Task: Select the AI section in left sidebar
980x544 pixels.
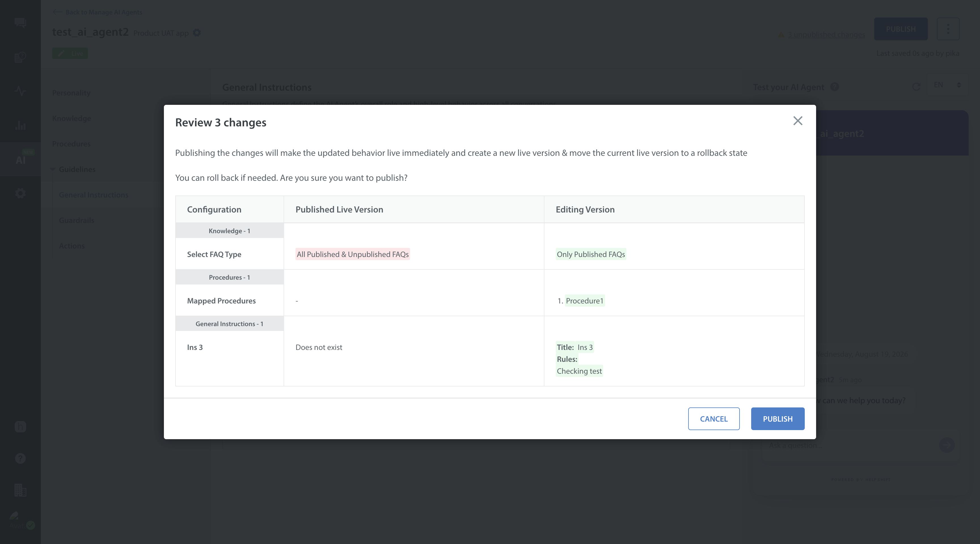Action: [x=20, y=159]
